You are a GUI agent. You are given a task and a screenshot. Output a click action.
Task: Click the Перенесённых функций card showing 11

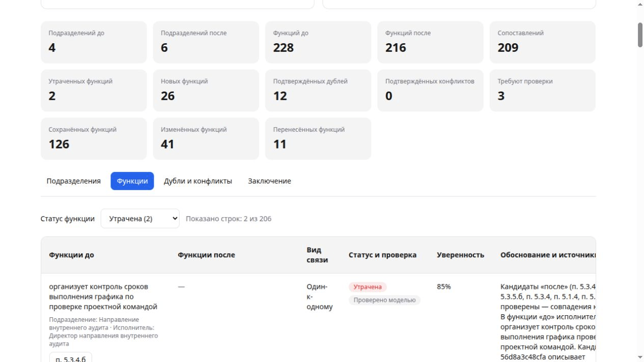pyautogui.click(x=318, y=139)
